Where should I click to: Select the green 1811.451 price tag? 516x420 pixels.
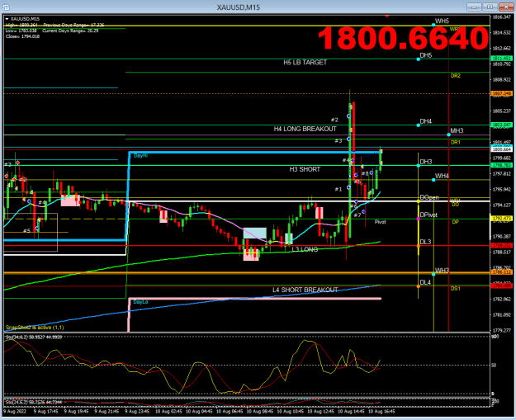pos(502,59)
